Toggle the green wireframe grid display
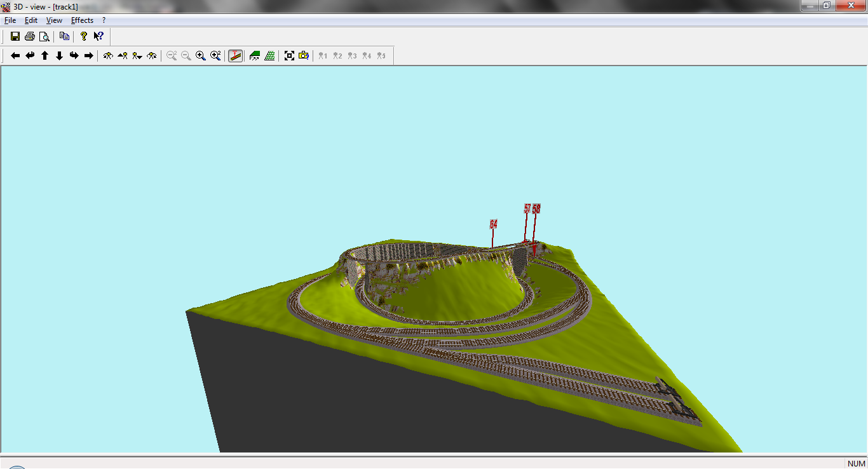 (x=269, y=56)
